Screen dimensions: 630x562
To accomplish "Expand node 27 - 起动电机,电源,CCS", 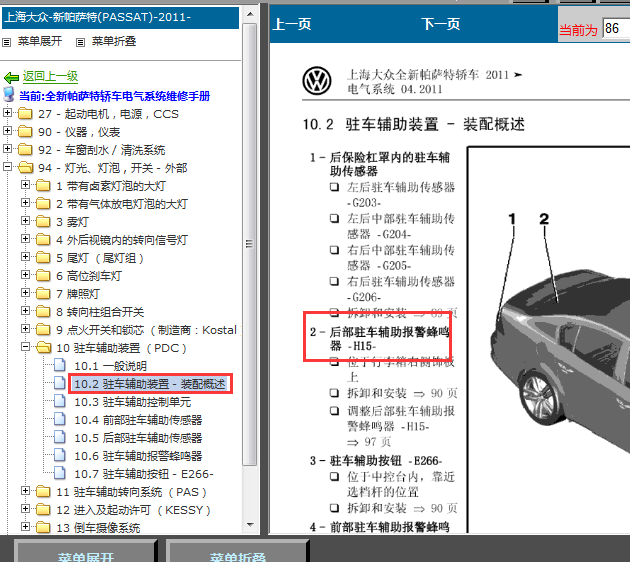I will pyautogui.click(x=7, y=113).
